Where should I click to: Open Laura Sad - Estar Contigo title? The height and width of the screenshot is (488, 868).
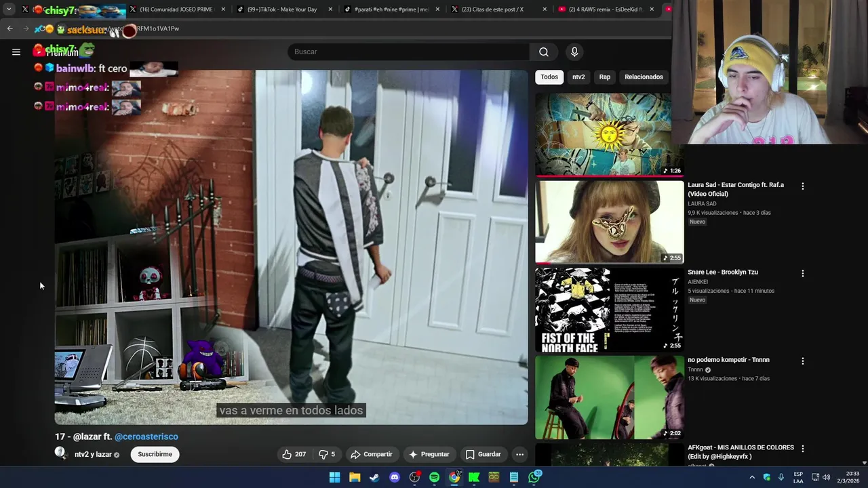point(736,189)
